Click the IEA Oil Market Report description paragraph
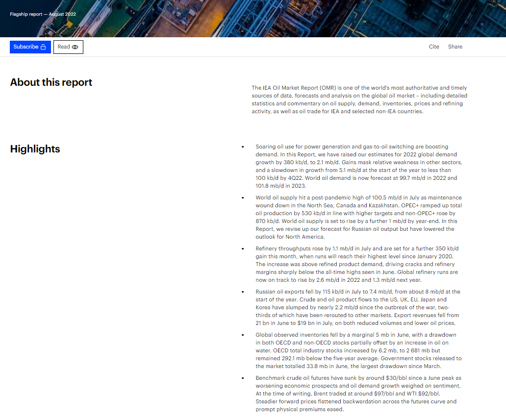This screenshot has height=420, width=506. 359,99
